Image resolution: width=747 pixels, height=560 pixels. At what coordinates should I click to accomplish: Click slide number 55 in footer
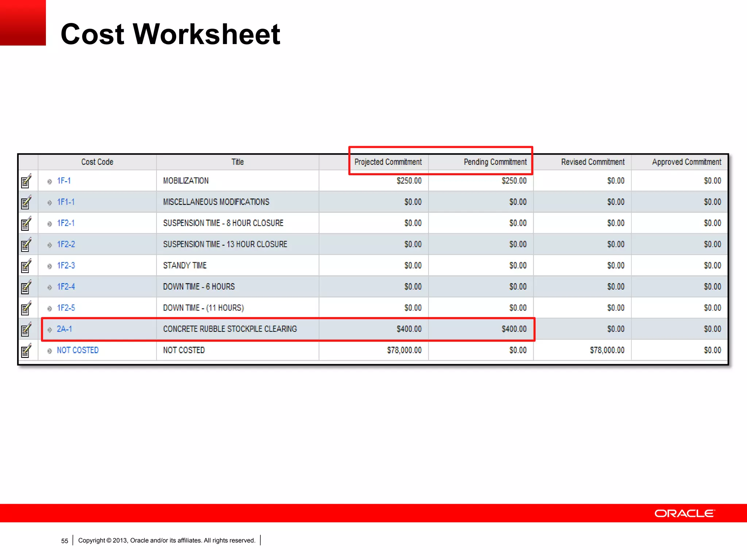[65, 541]
